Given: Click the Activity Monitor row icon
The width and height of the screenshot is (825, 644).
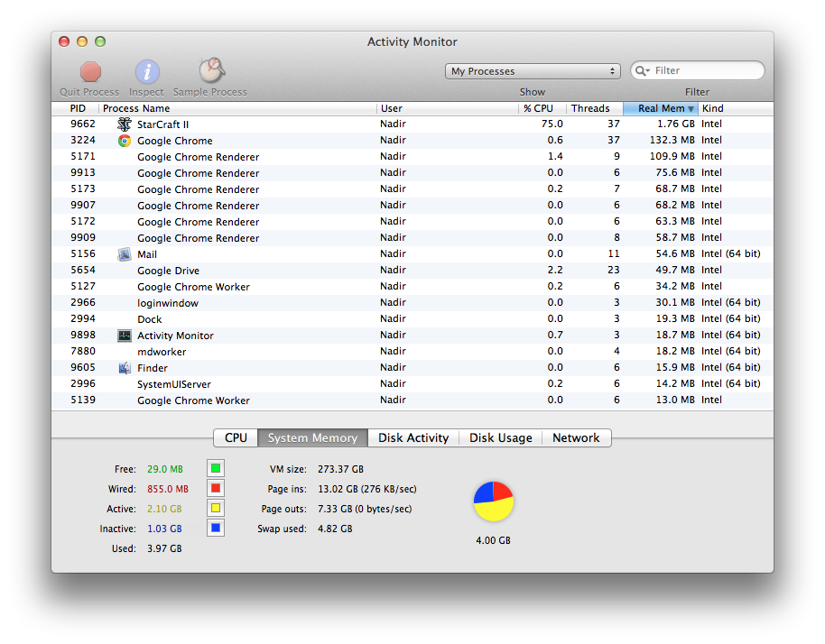Looking at the screenshot, I should 125,336.
